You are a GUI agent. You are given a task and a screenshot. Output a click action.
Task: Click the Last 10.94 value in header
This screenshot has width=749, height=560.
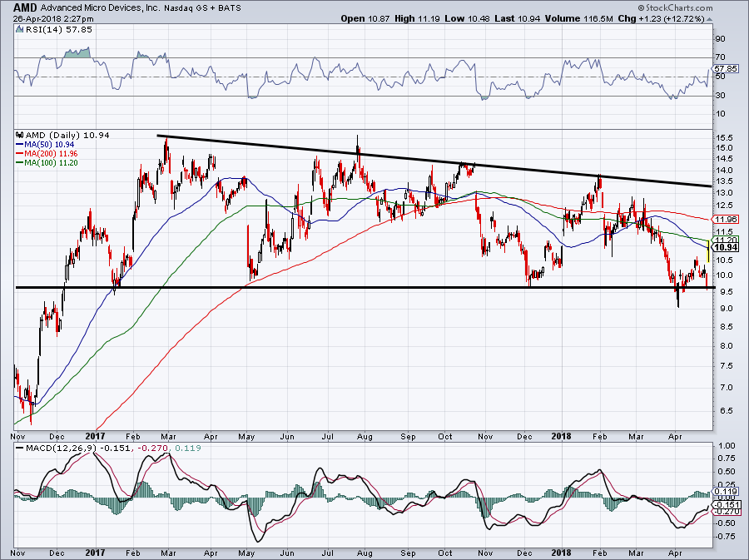pos(517,18)
